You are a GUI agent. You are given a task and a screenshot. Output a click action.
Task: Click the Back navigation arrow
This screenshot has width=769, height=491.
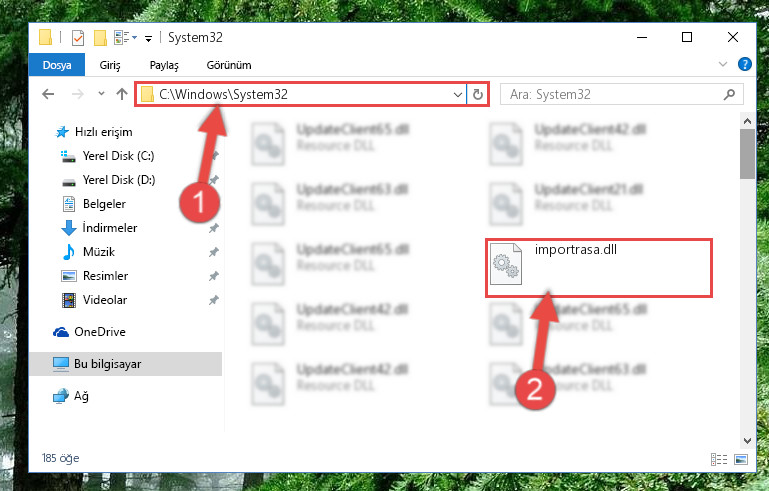[x=48, y=94]
